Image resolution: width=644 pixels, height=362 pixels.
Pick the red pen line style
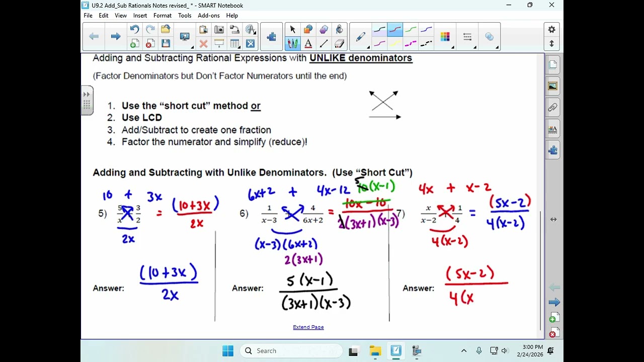point(395,30)
